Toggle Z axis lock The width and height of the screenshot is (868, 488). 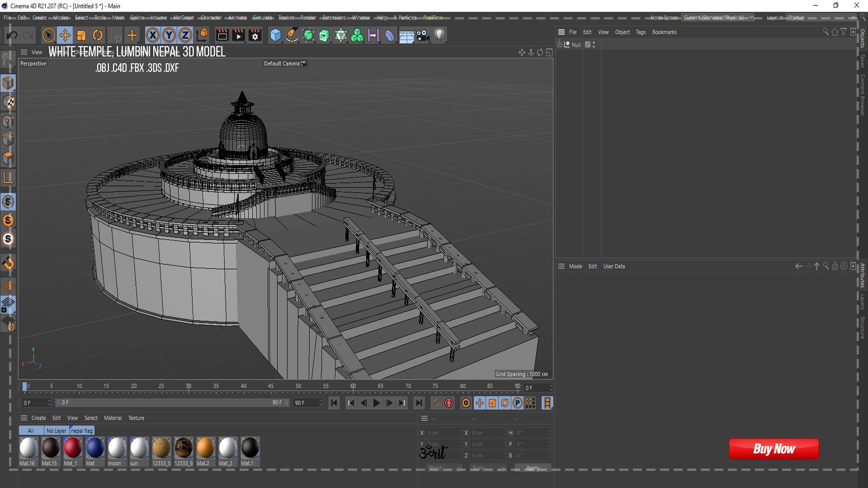click(x=185, y=35)
